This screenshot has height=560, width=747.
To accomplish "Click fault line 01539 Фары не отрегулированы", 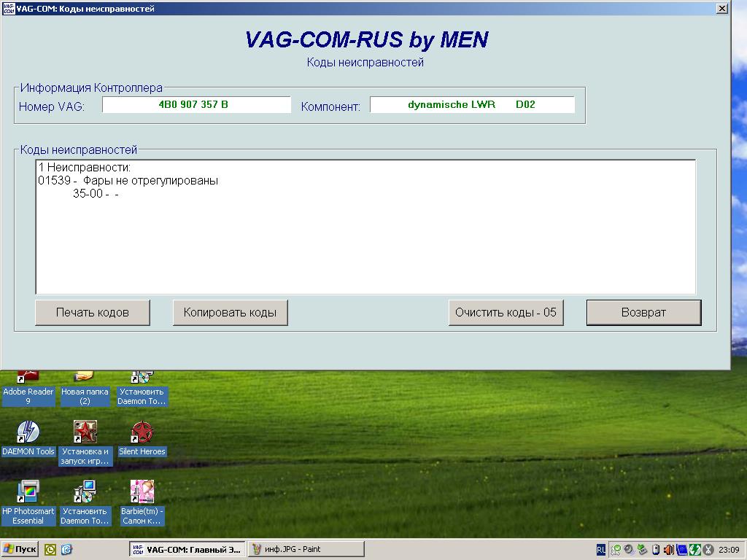I will [128, 181].
